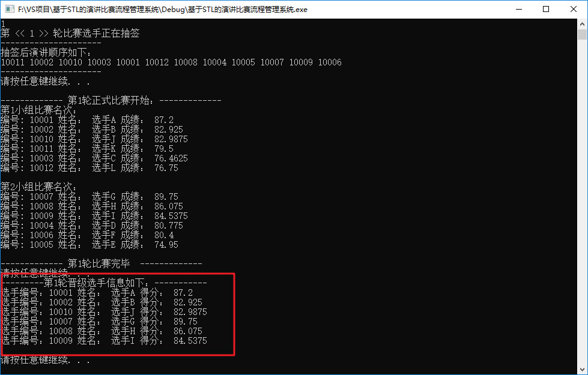Viewport: 588px width, 375px height.
Task: Maximize the console window
Action: point(546,10)
